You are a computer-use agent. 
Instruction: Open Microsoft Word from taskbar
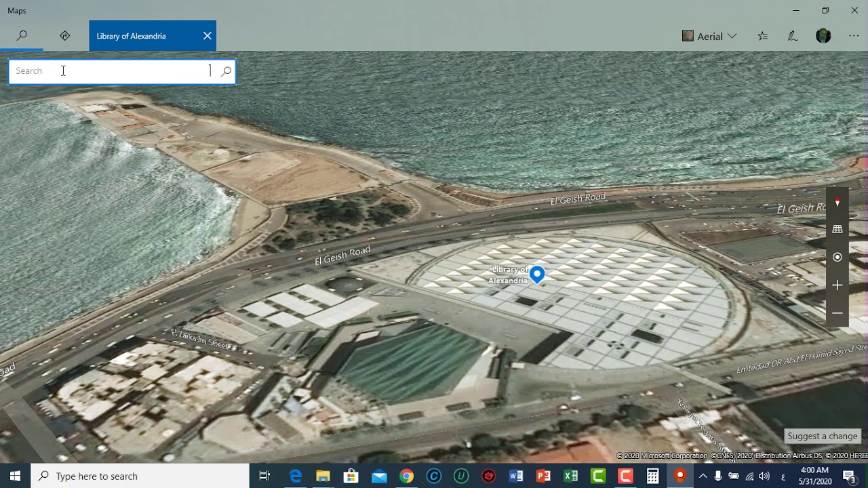coord(516,476)
